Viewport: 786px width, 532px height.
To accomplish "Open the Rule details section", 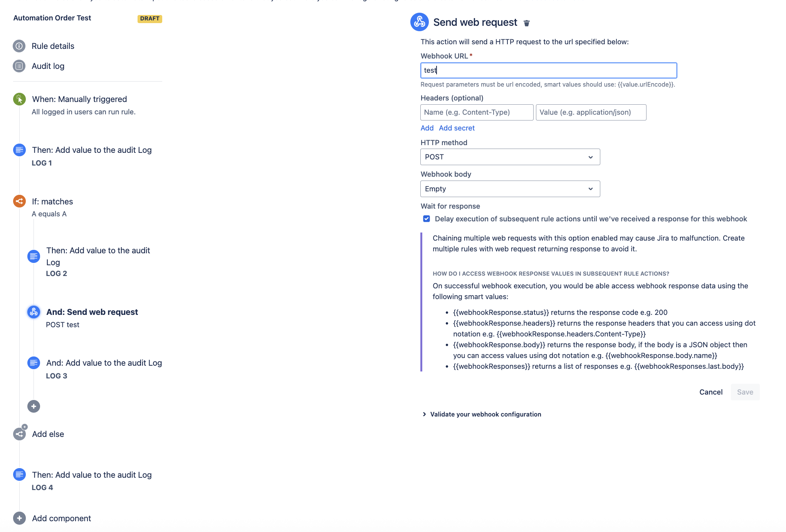I will pos(53,46).
